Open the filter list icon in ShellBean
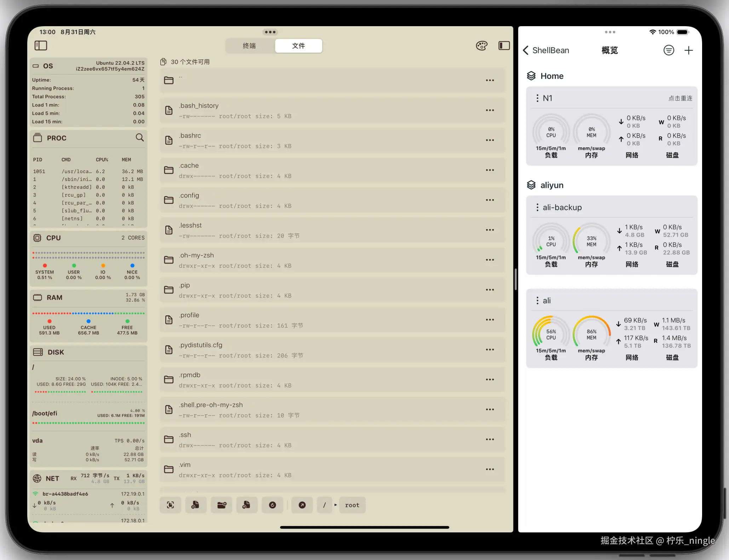This screenshot has height=560, width=729. [668, 50]
